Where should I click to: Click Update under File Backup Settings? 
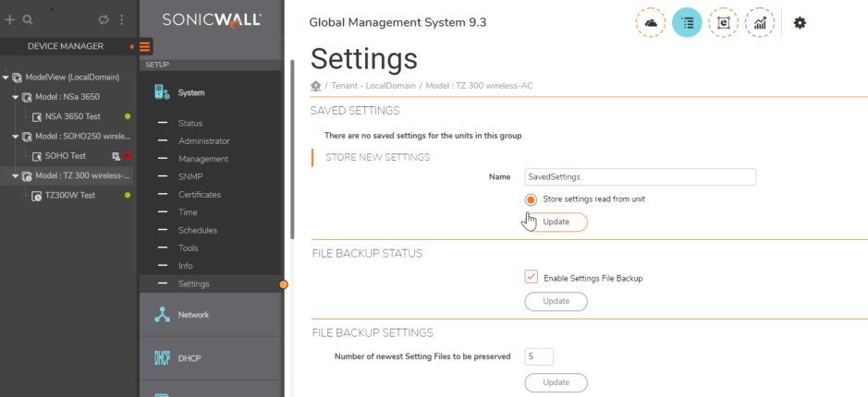coord(556,382)
